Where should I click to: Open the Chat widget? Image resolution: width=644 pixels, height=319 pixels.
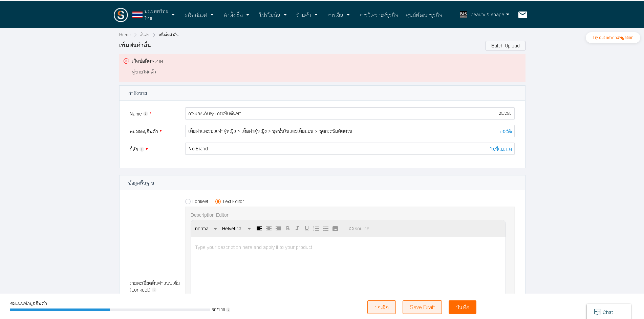point(608,312)
